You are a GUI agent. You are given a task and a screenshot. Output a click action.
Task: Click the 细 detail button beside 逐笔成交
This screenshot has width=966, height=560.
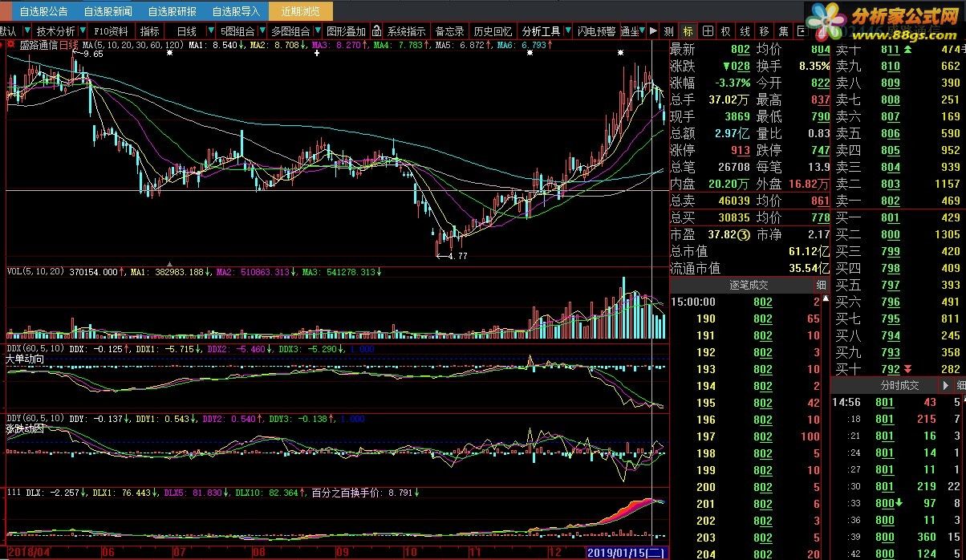pyautogui.click(x=821, y=285)
